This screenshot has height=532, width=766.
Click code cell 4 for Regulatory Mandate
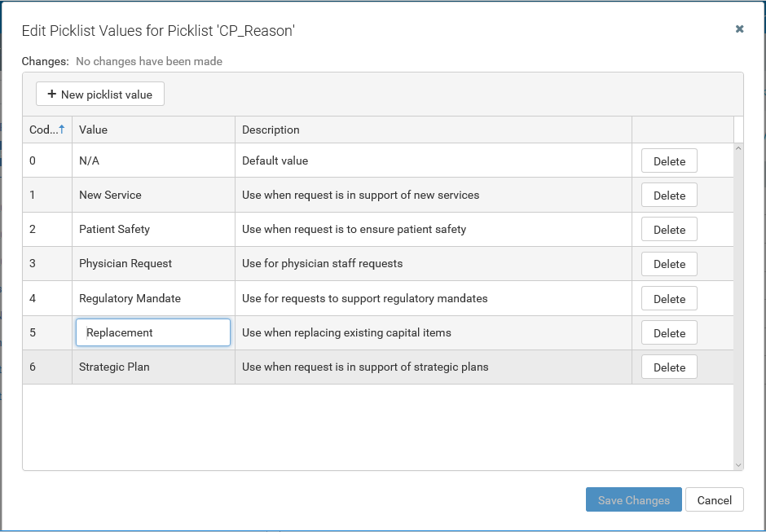coord(46,299)
